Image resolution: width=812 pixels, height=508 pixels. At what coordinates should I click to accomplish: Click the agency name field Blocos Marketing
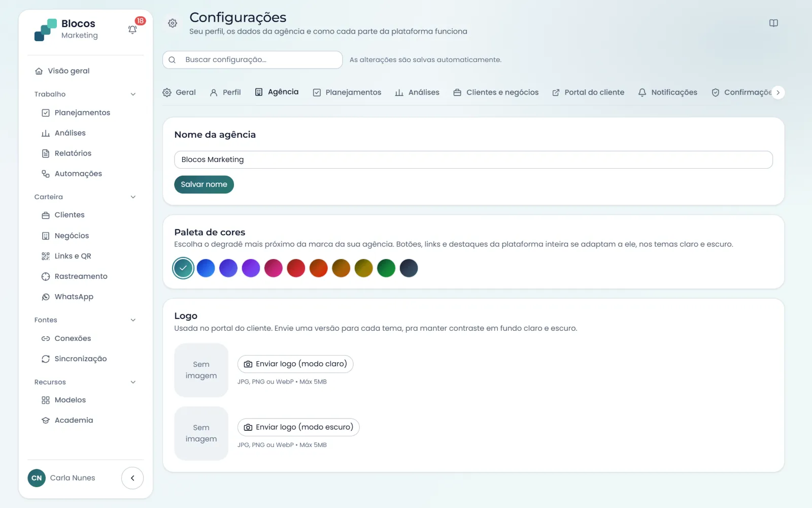pyautogui.click(x=473, y=160)
